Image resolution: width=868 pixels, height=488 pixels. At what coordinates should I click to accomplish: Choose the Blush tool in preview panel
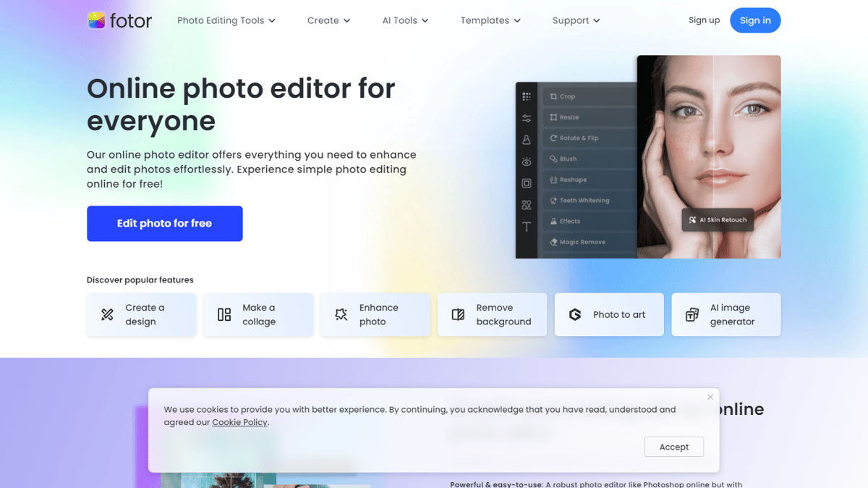588,159
